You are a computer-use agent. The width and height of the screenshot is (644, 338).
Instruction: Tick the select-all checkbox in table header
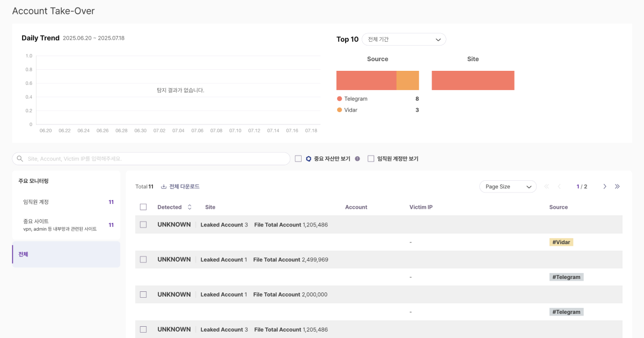(x=143, y=207)
